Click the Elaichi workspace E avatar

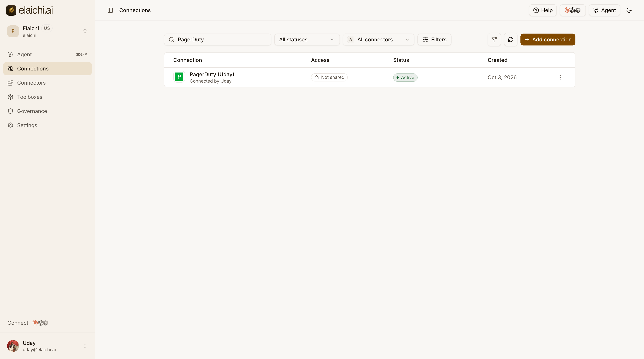(13, 32)
